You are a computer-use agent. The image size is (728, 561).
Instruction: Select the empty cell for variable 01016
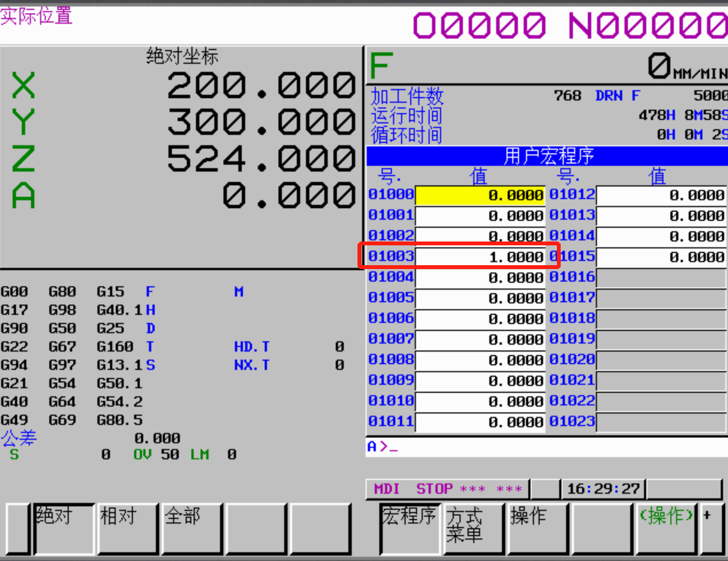click(x=661, y=277)
